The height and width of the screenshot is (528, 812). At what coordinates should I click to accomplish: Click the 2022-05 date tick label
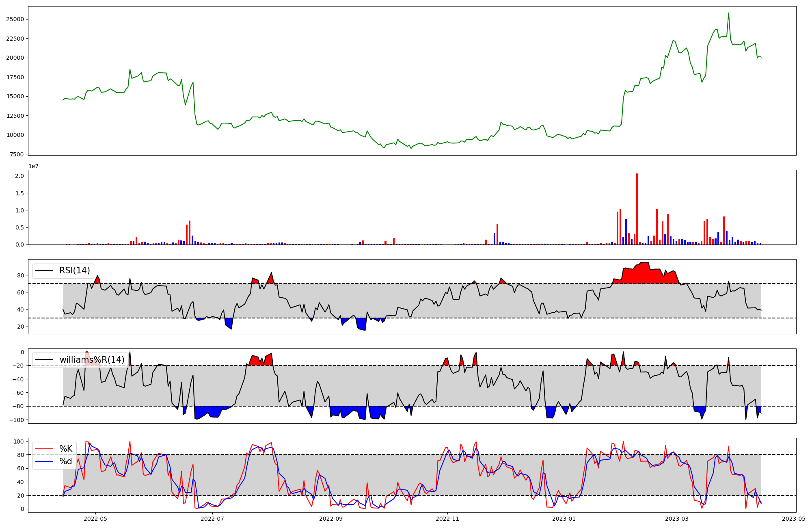tap(95, 519)
